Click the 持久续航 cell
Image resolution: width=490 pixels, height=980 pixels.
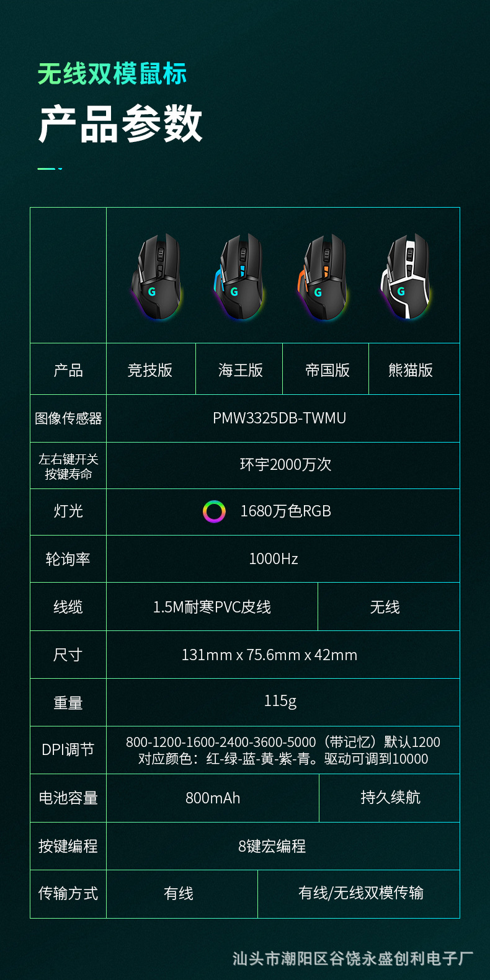[x=390, y=798]
